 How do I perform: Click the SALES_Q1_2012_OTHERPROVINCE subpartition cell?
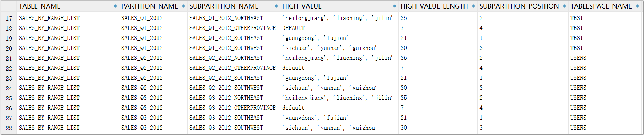click(x=232, y=28)
